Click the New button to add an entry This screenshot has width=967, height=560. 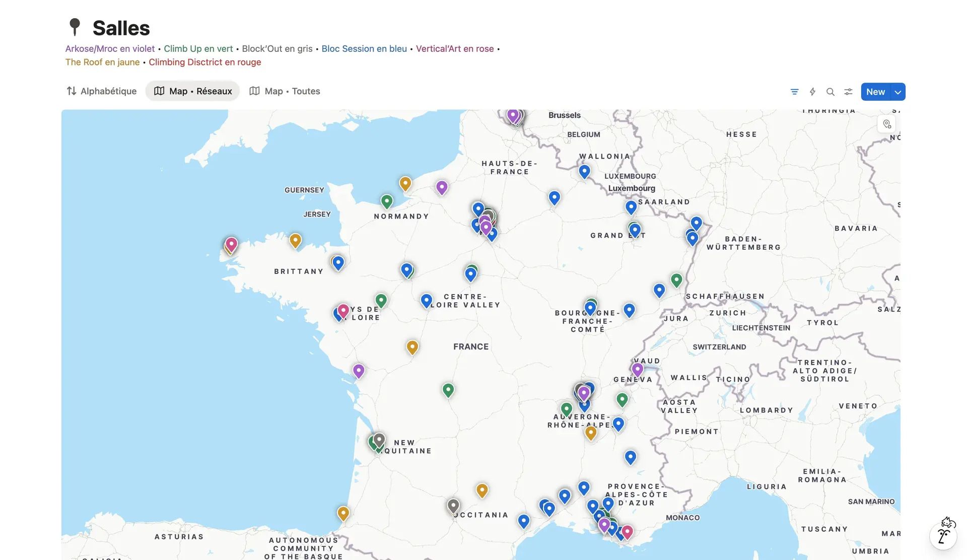[x=875, y=92]
